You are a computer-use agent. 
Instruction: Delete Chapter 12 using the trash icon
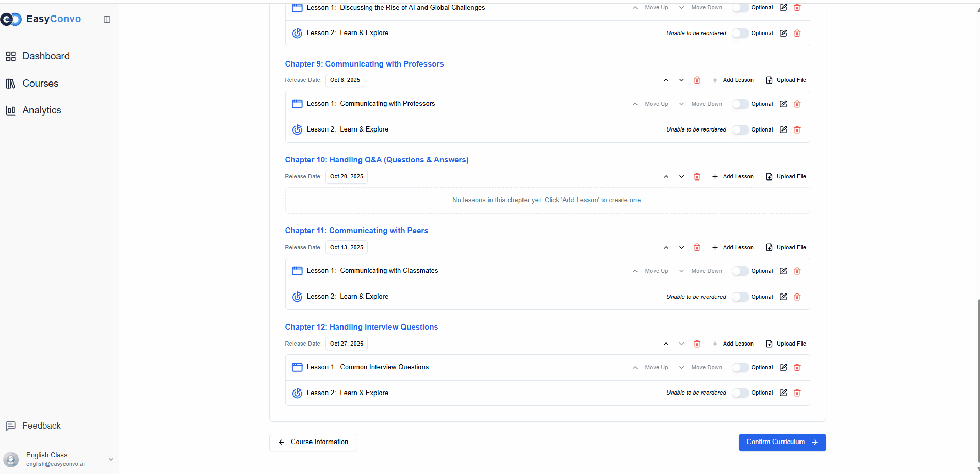pos(697,344)
